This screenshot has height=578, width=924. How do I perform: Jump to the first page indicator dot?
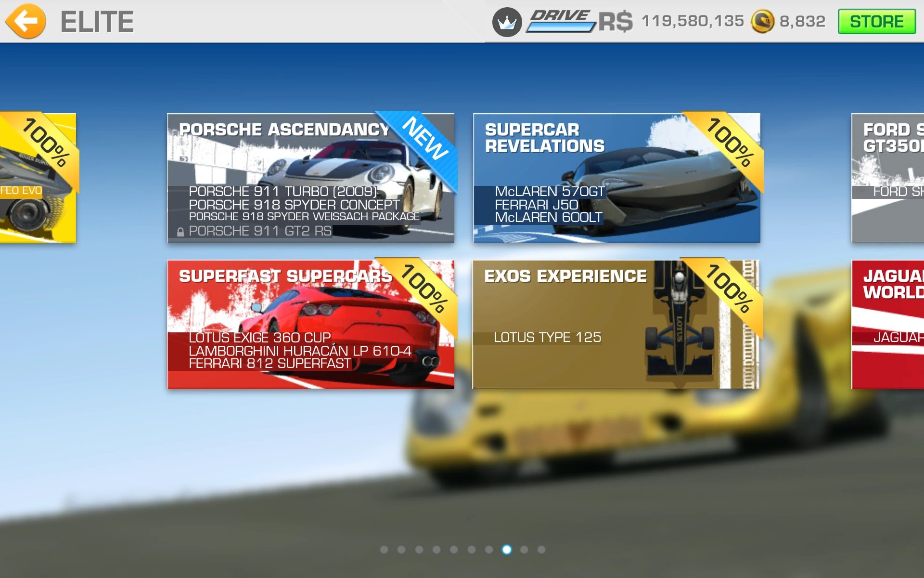[x=384, y=550]
